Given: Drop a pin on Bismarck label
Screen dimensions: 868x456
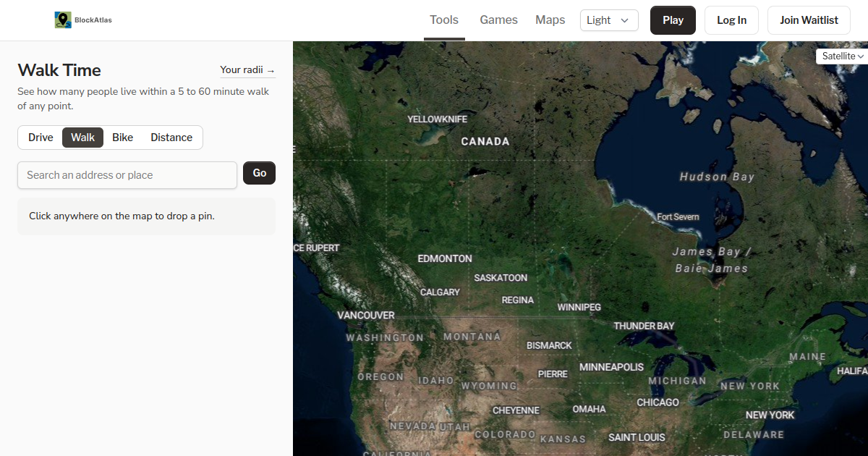Looking at the screenshot, I should click(x=549, y=346).
